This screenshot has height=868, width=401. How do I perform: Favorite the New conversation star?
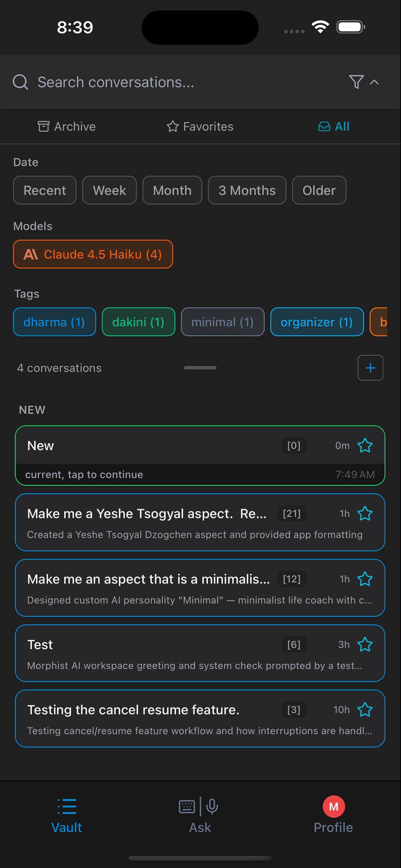[365, 445]
